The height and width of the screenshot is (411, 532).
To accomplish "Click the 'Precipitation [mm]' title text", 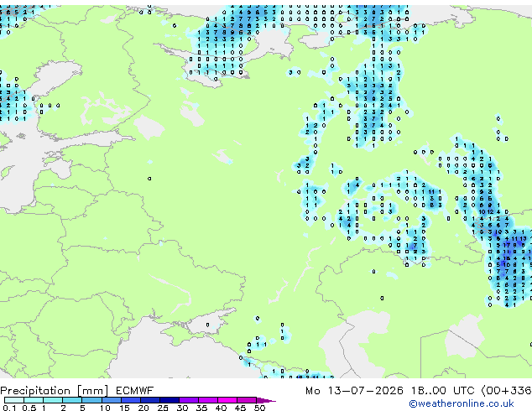I will click(55, 391).
